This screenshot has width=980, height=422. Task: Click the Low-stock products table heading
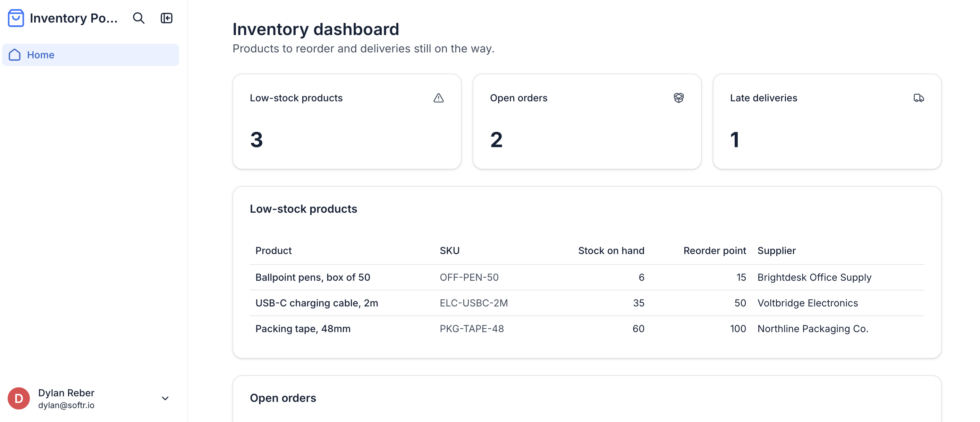pos(303,209)
